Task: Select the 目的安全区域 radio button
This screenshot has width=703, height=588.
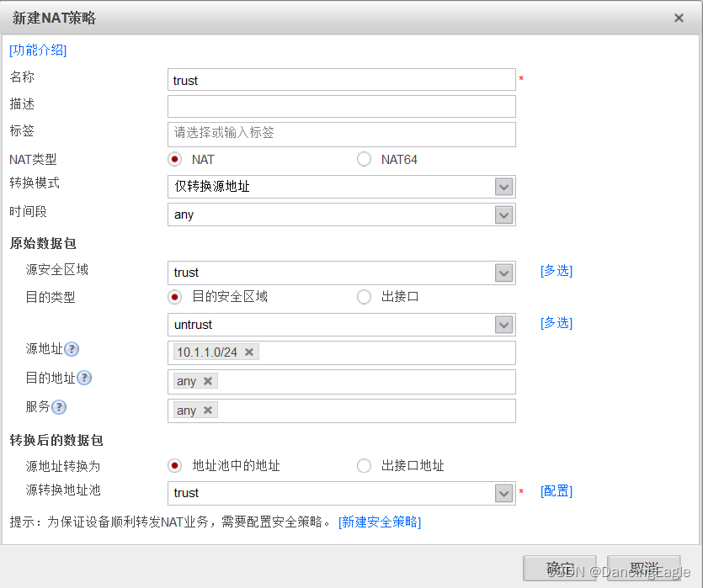Action: coord(175,296)
